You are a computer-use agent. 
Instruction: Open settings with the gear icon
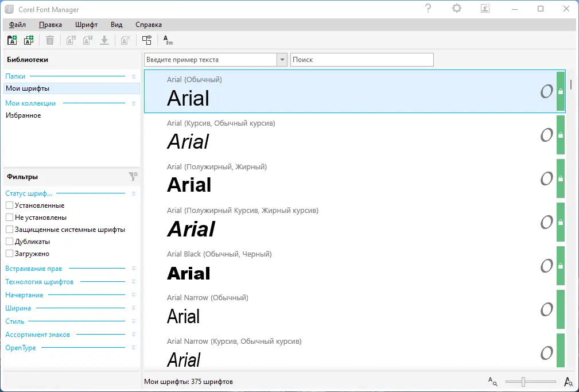point(457,9)
